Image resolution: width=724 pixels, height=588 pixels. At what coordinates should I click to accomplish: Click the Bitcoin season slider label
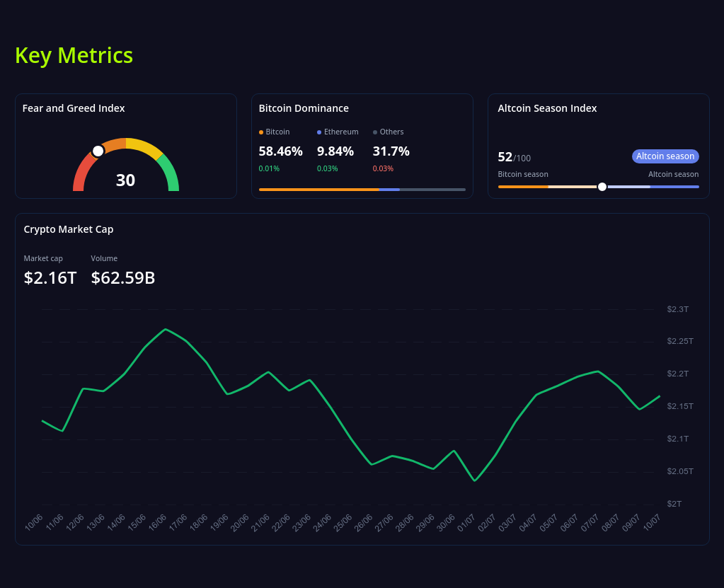click(x=523, y=174)
